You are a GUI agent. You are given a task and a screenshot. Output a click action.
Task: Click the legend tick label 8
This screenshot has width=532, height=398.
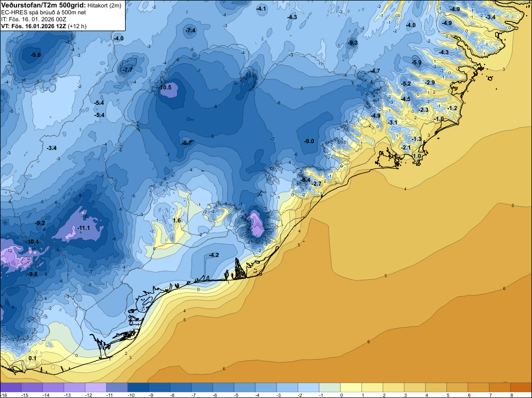pos(512,395)
